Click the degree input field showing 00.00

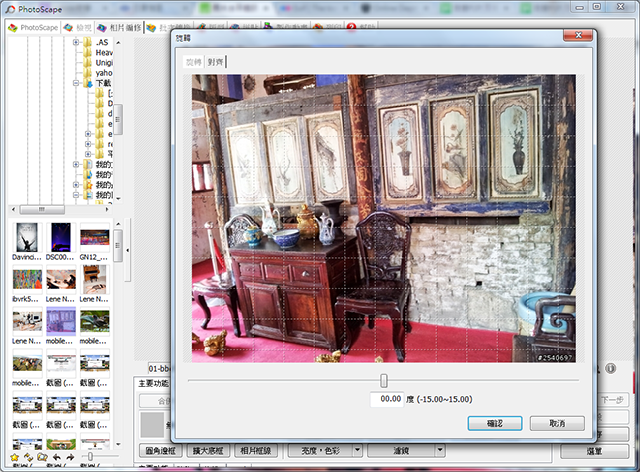coord(386,399)
